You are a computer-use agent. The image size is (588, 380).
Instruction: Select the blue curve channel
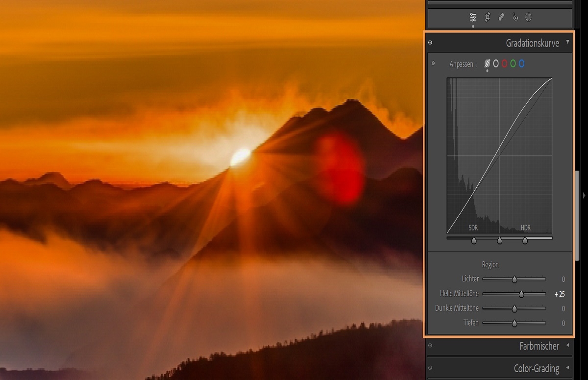click(521, 64)
